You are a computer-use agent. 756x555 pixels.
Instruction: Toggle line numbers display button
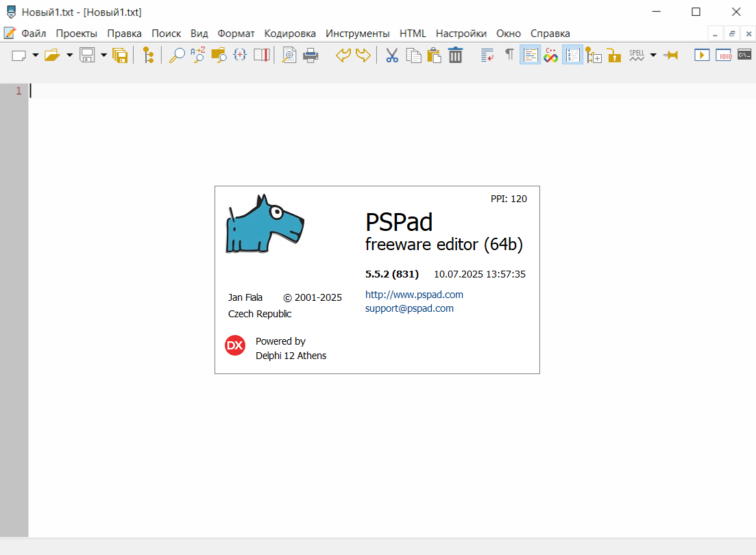pyautogui.click(x=572, y=56)
